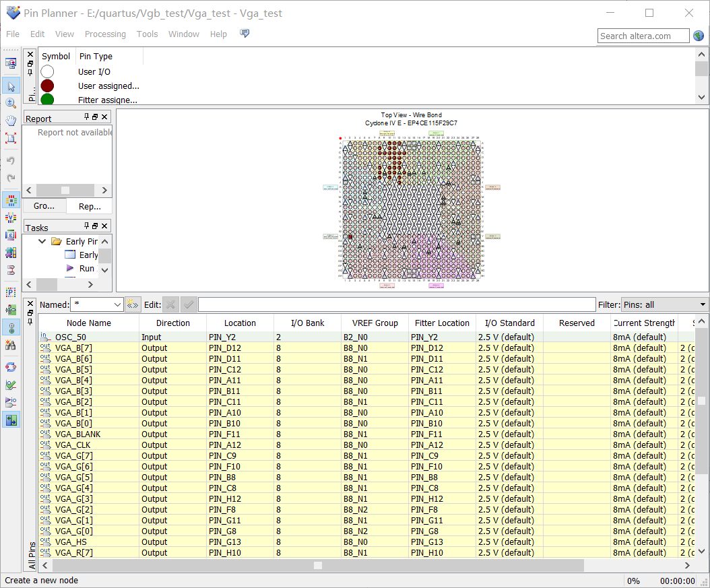
Task: Click the Search altera.com input field
Action: coord(643,36)
